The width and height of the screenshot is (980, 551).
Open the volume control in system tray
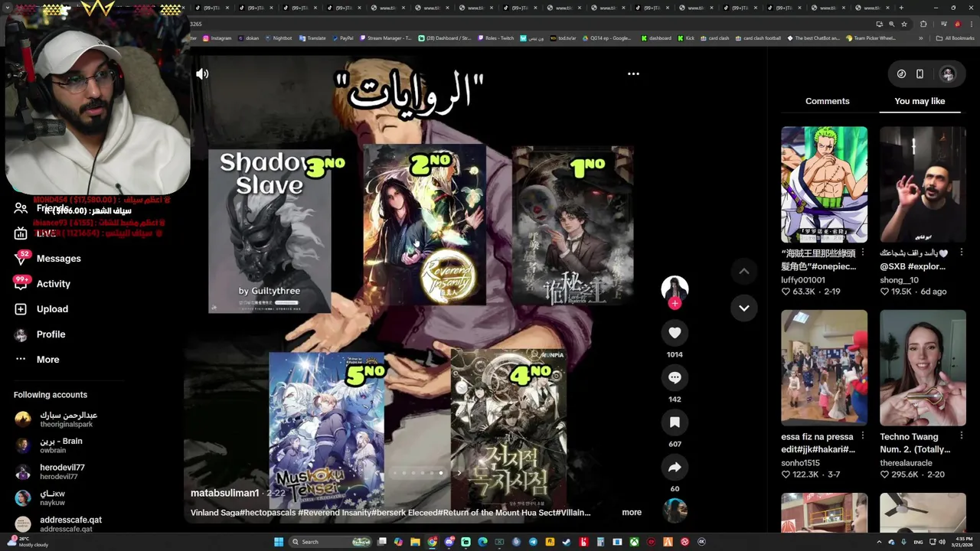pos(942,542)
